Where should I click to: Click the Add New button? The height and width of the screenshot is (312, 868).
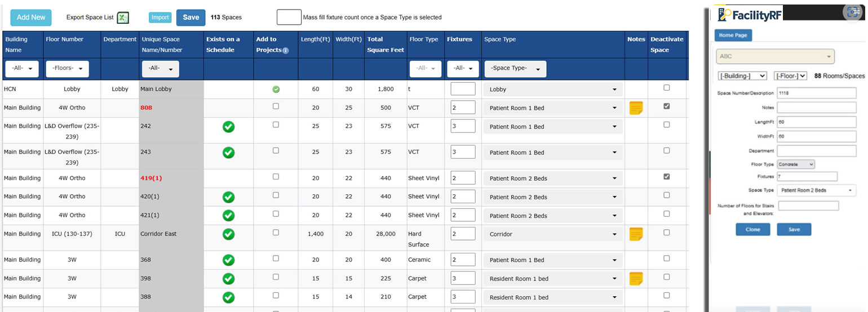[31, 17]
